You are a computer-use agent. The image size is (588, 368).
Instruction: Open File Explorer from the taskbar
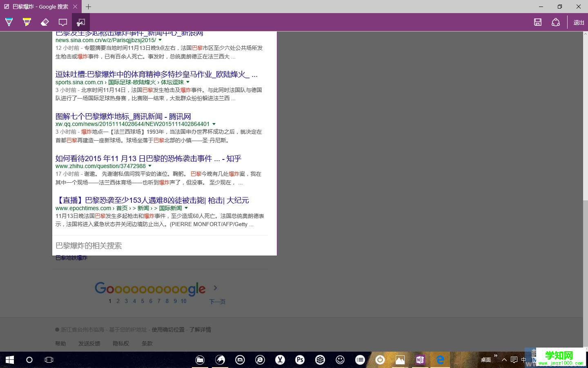200,360
